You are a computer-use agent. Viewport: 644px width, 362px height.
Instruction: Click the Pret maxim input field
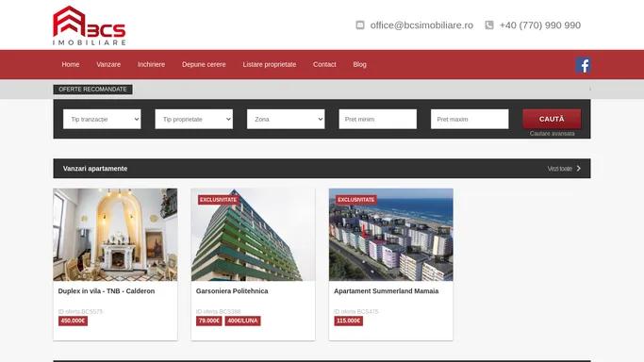(x=470, y=119)
